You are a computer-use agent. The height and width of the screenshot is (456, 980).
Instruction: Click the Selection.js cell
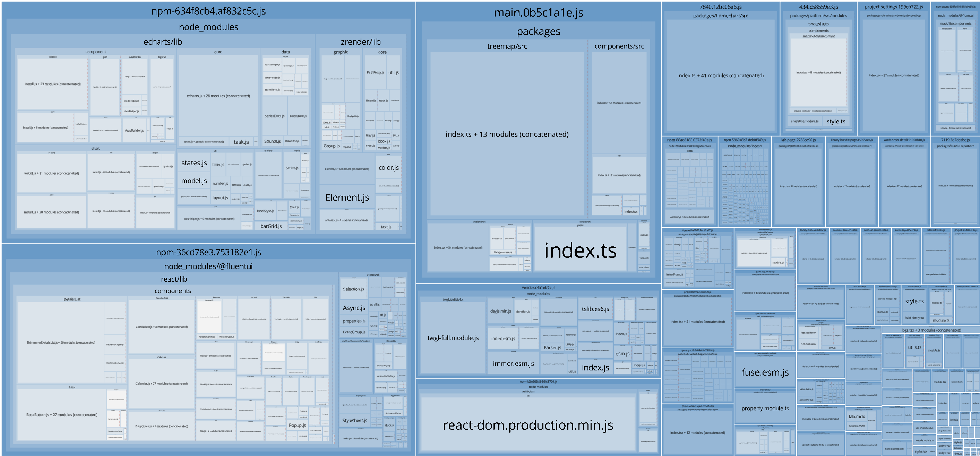[x=353, y=289]
